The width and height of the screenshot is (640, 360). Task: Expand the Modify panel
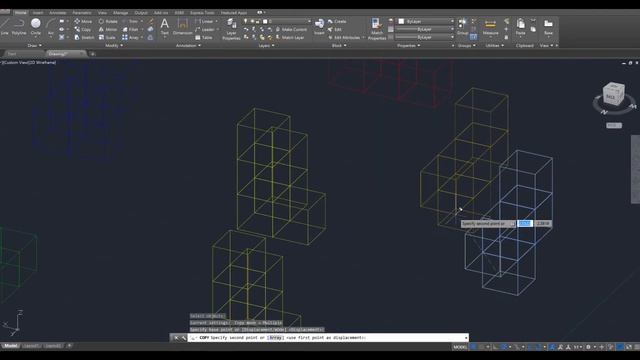114,46
